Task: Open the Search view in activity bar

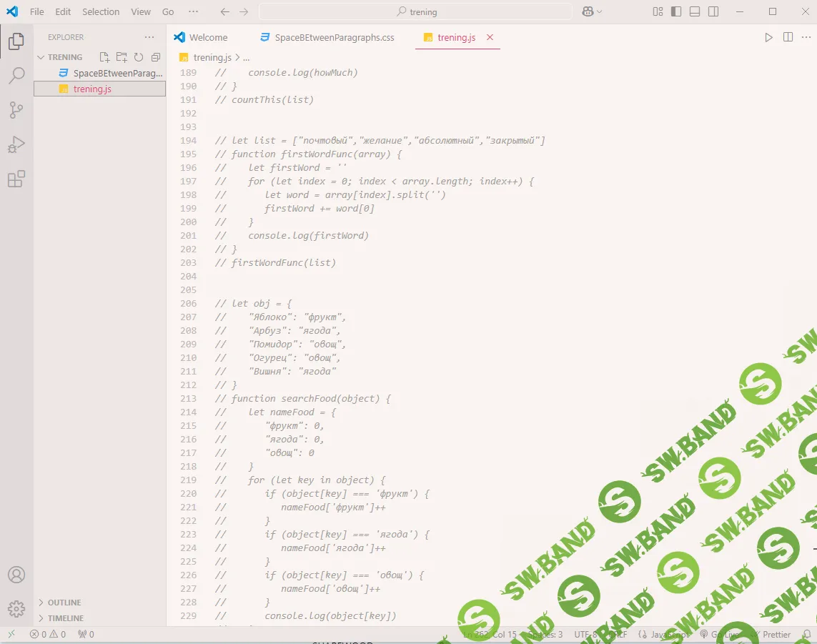Action: pyautogui.click(x=16, y=76)
